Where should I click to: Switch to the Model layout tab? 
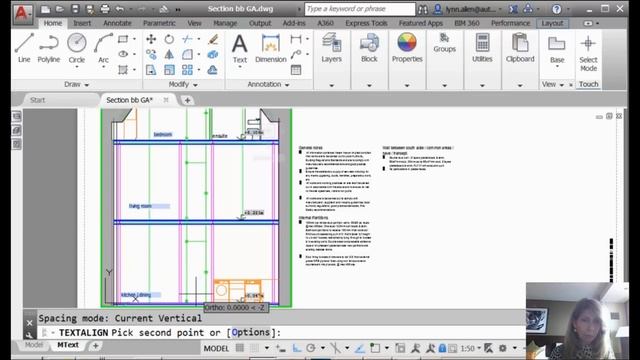(33, 345)
